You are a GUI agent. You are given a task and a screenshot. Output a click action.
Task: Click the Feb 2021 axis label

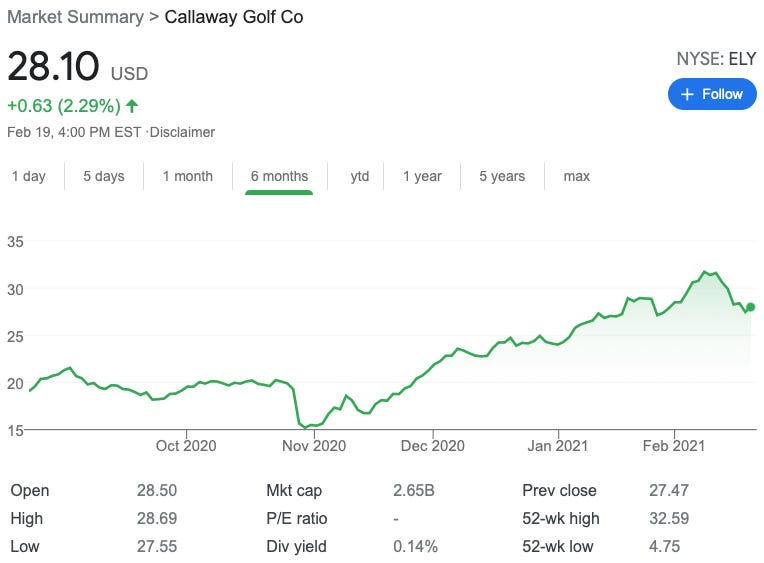tap(674, 446)
